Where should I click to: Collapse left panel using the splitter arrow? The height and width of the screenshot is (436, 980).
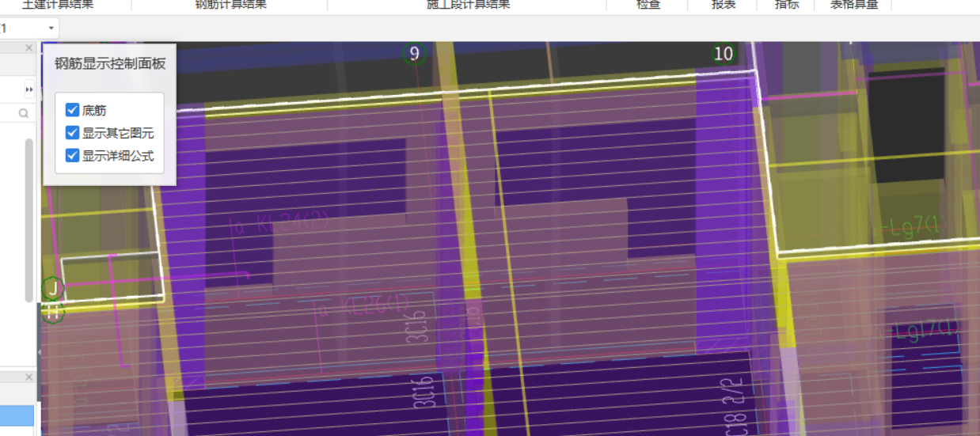point(39,352)
